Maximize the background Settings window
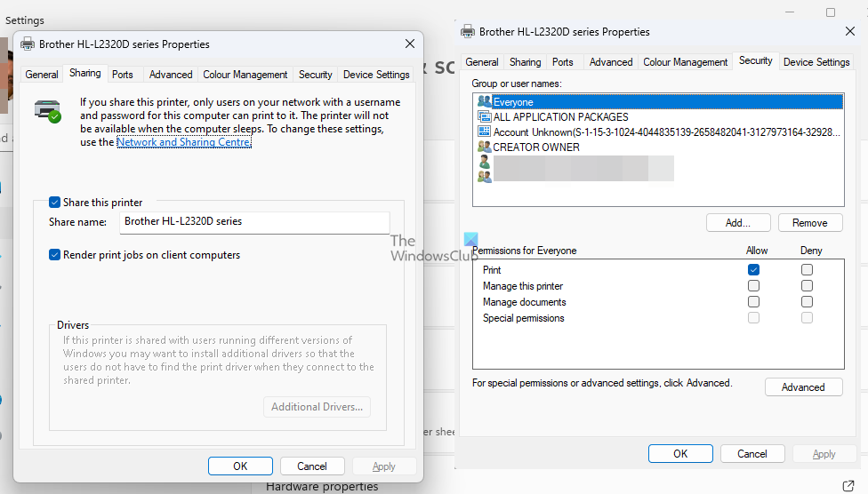This screenshot has width=868, height=494. pos(831,12)
